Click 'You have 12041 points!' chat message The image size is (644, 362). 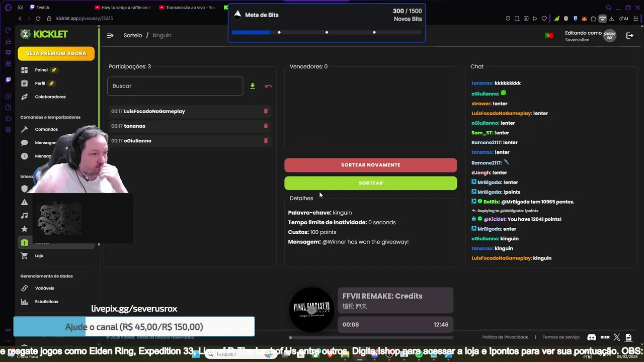[516, 219]
